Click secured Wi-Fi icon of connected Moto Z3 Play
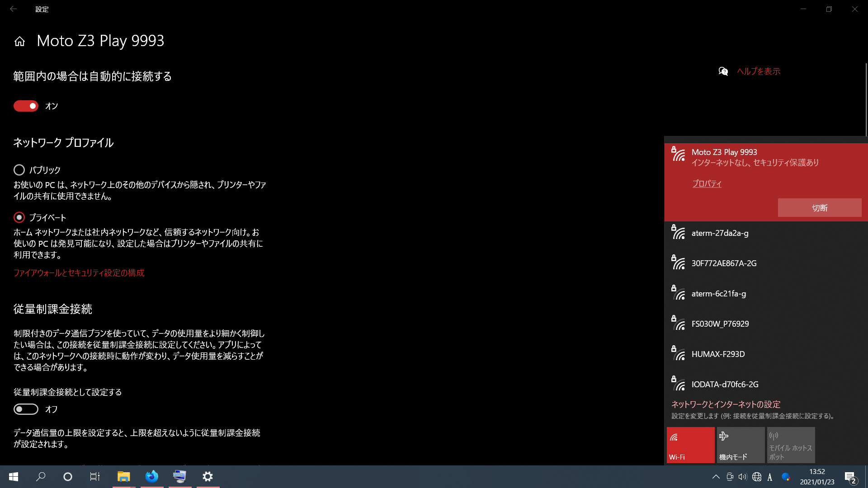This screenshot has height=488, width=868. click(678, 154)
